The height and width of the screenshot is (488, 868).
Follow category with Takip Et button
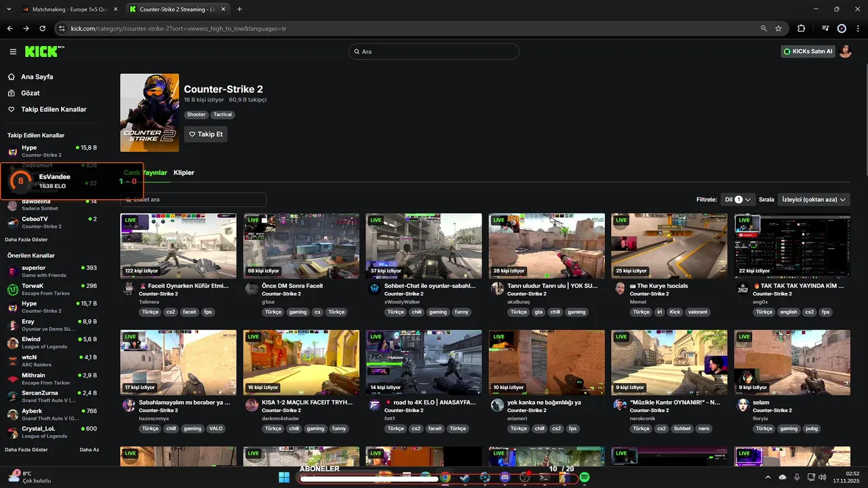pos(205,134)
